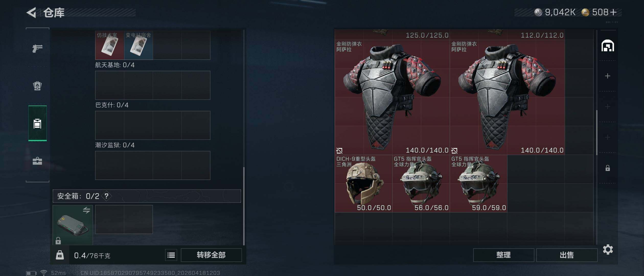644x276 pixels.
Task: Select the main warehouse house icon
Action: 608,46
